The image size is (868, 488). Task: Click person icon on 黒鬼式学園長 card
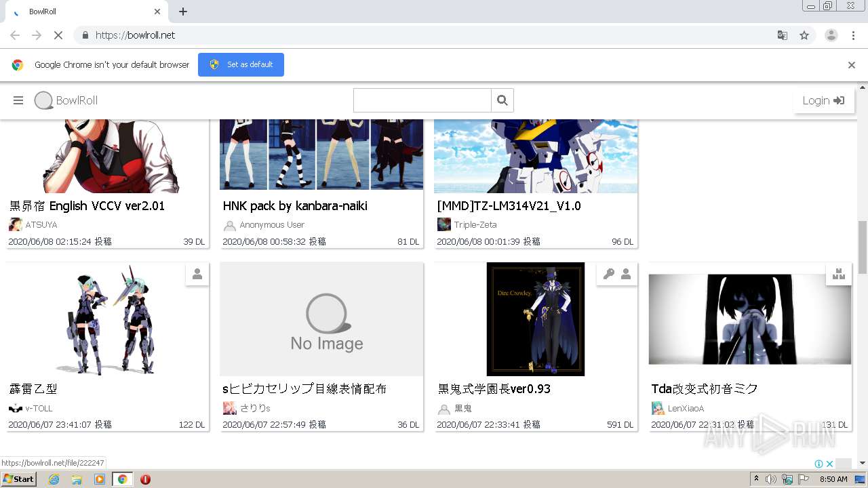(x=626, y=274)
